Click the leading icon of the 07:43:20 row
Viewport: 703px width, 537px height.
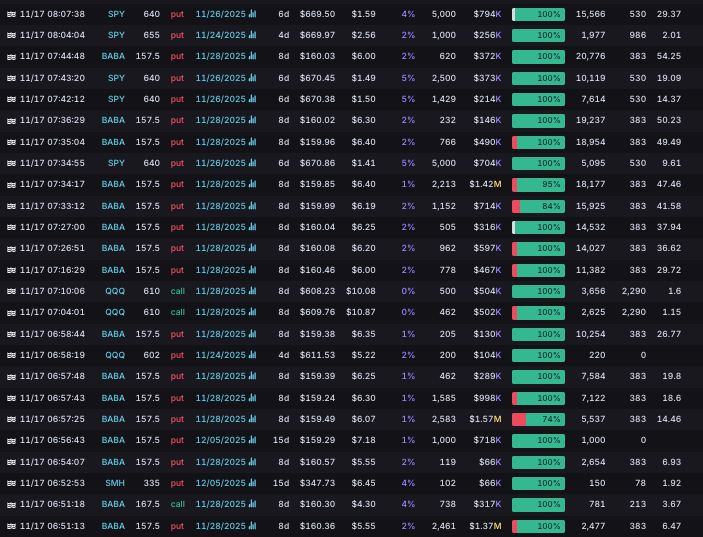(x=11, y=78)
